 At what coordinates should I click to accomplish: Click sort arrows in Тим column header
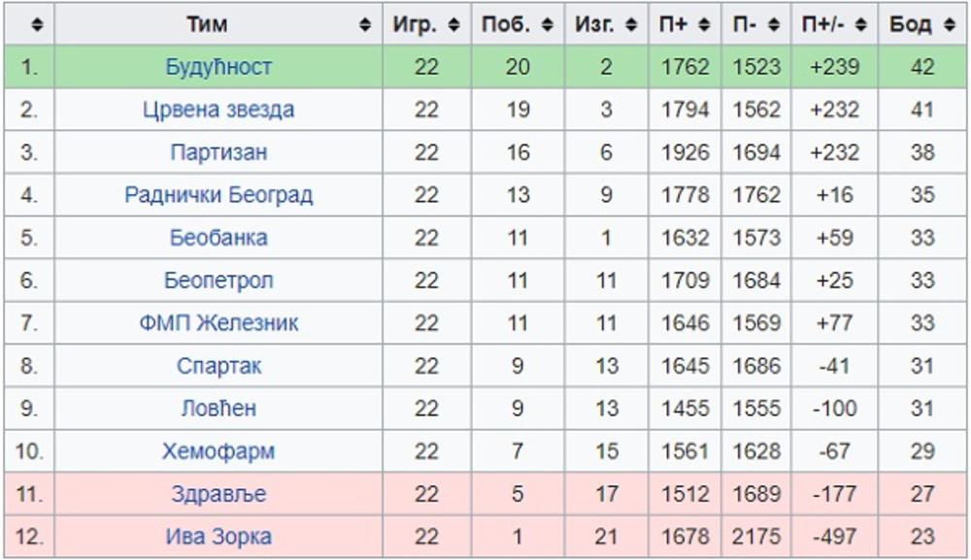(x=365, y=25)
